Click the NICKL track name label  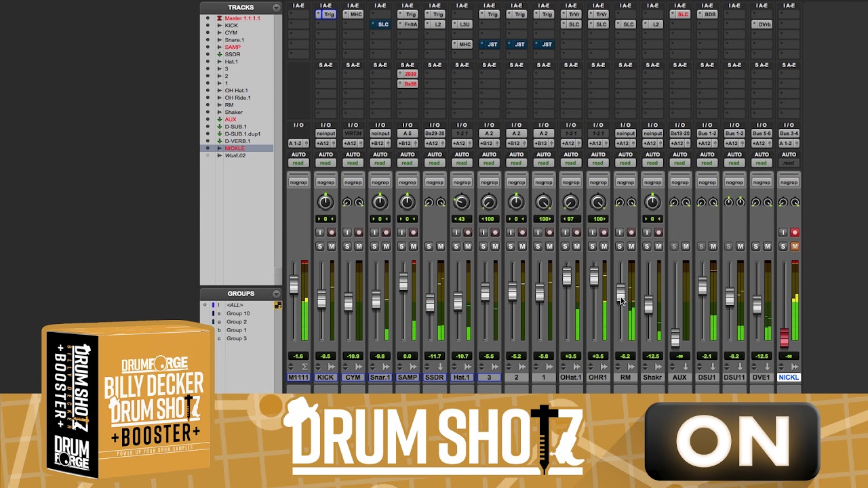coord(789,378)
